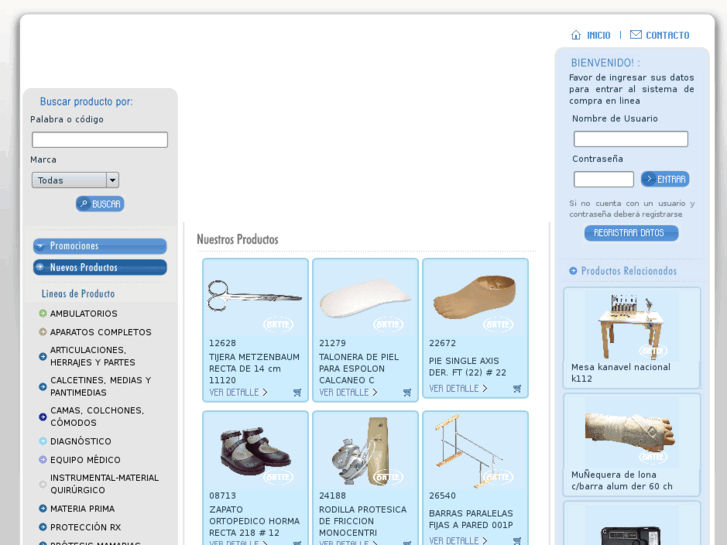The width and height of the screenshot is (727, 545).
Task: Open VER DETALLE for Pie Single Axis 22672
Action: [x=458, y=389]
